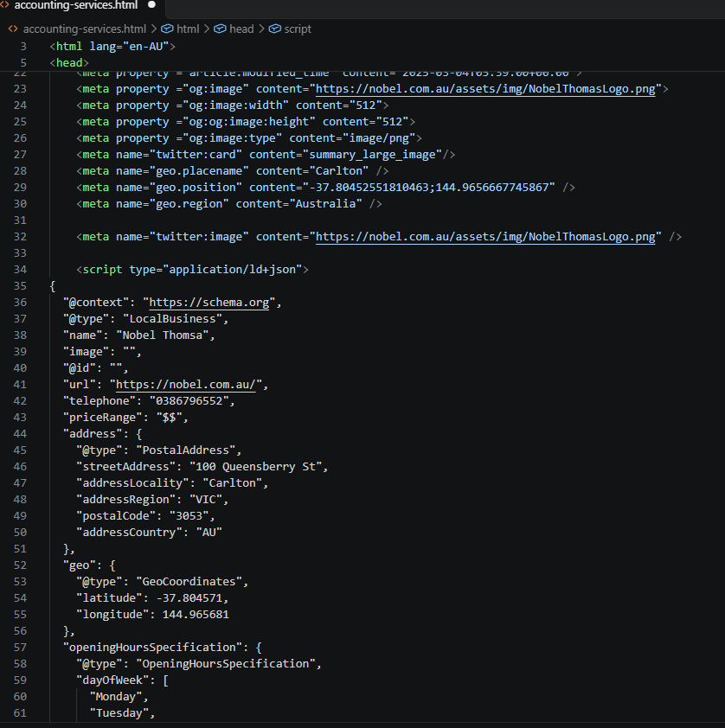Open og:image NobelThomasLogo.png link on line 23
Image resolution: width=725 pixels, height=728 pixels.
coord(485,89)
